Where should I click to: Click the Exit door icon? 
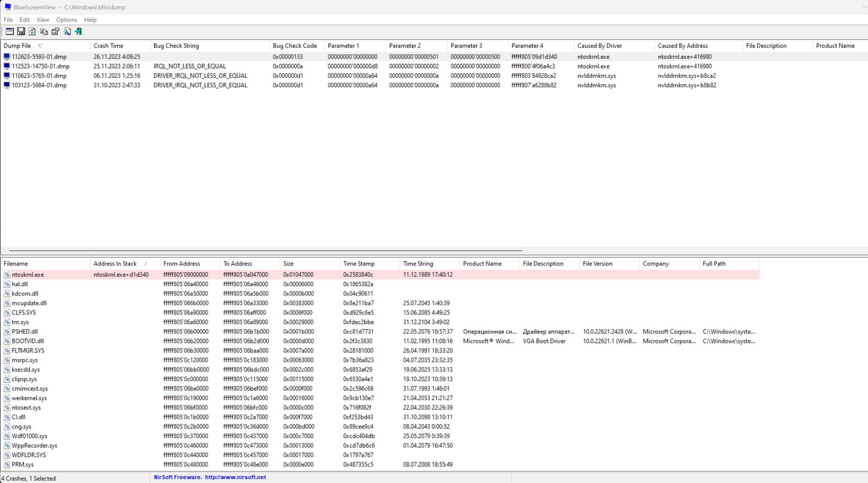point(78,31)
